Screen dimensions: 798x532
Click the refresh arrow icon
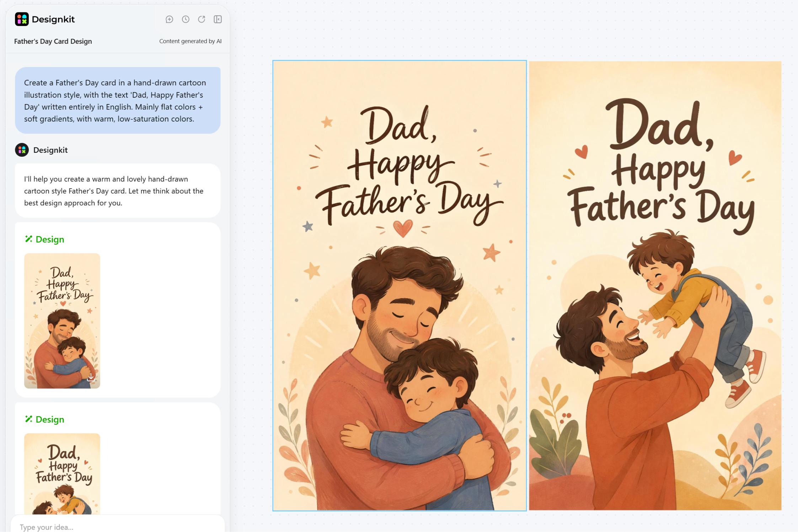(x=202, y=19)
